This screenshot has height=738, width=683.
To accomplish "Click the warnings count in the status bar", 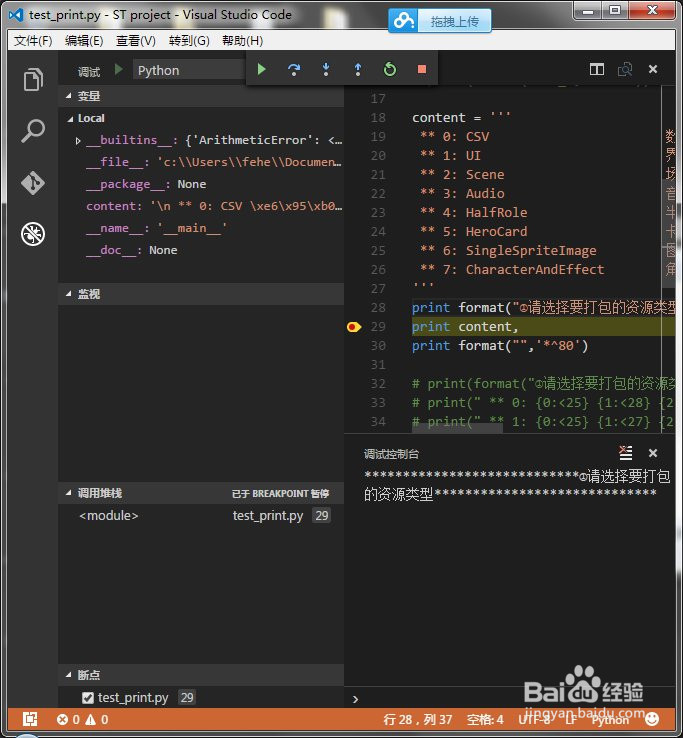I will pyautogui.click(x=97, y=719).
